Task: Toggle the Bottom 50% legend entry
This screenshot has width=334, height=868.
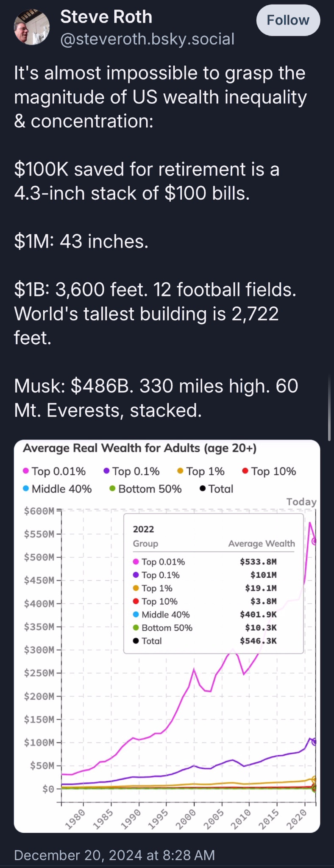Action: coord(145,489)
